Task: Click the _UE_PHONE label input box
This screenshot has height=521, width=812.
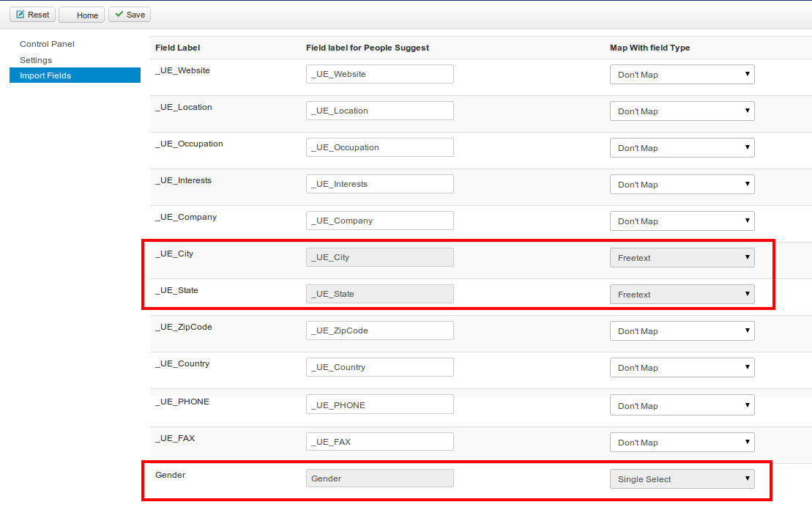Action: [379, 405]
